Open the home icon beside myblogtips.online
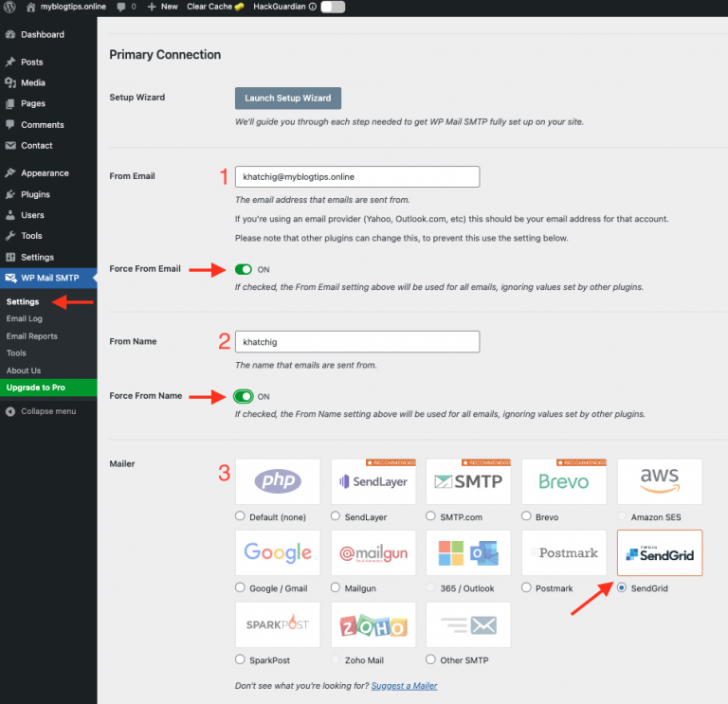The height and width of the screenshot is (704, 728). point(30,7)
